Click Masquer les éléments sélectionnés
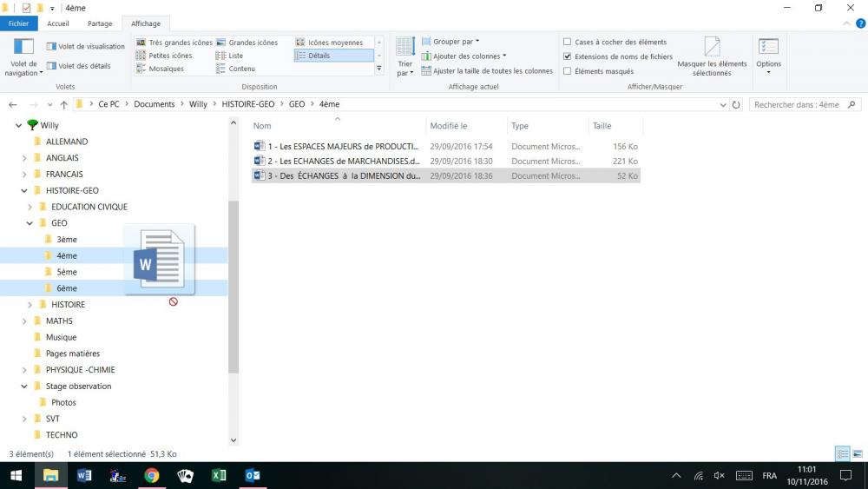Viewport: 868px width, 489px height. (712, 56)
